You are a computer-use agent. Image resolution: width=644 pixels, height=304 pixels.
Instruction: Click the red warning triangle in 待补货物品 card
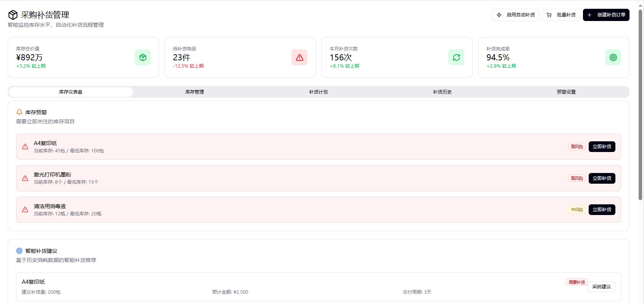click(299, 57)
